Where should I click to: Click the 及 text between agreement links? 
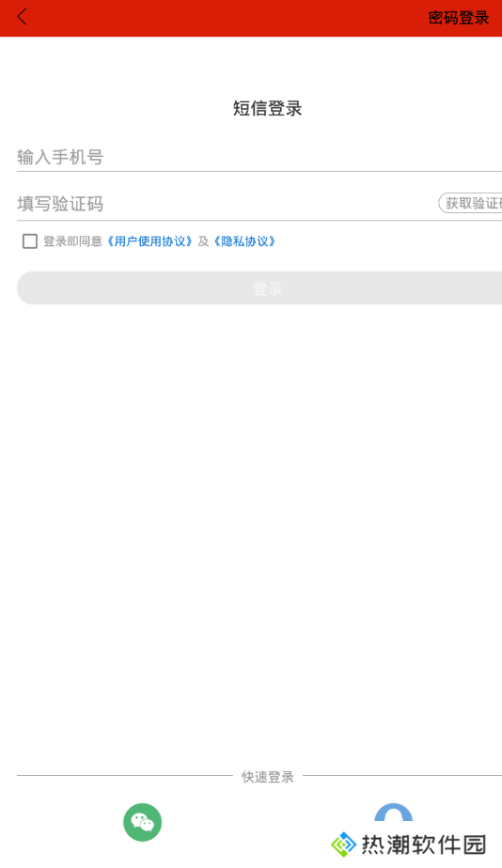[x=203, y=241]
